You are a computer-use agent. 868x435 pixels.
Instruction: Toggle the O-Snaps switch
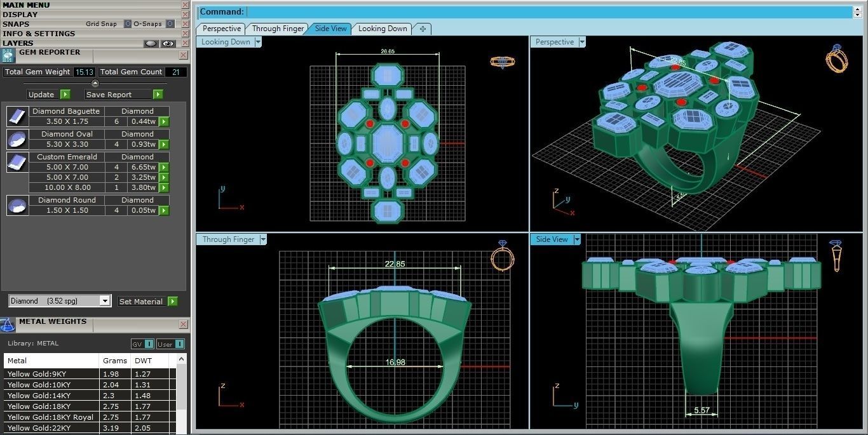coord(170,23)
